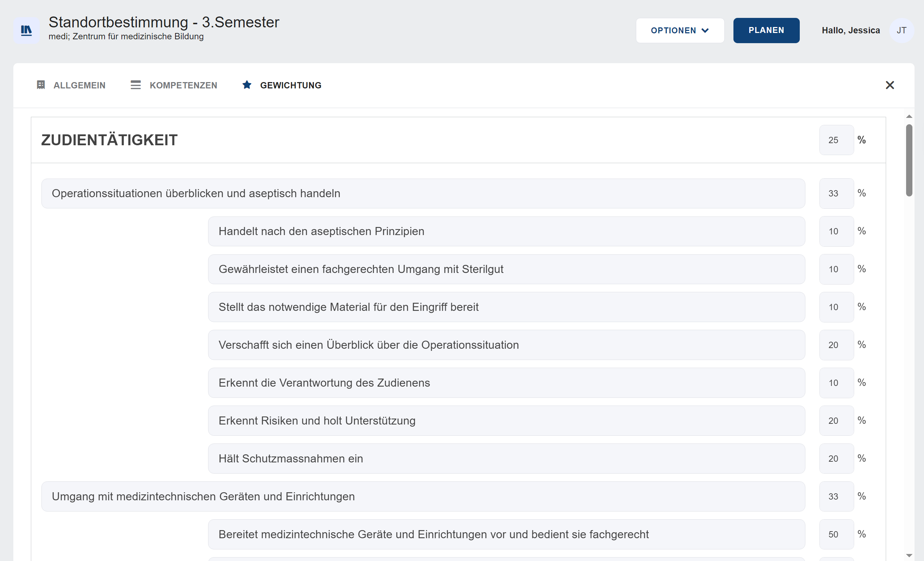Select row Erkennt die Verantwortung des Zudienens
The image size is (924, 561).
tap(507, 383)
